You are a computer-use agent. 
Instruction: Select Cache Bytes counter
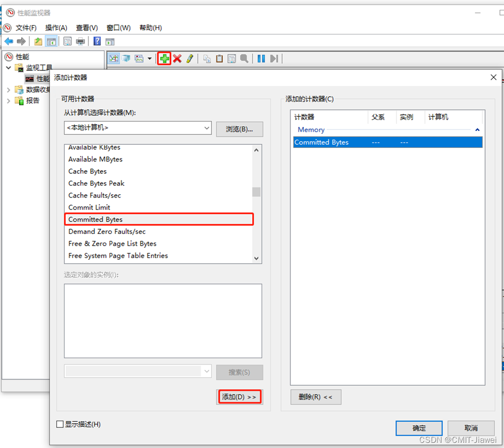[87, 171]
